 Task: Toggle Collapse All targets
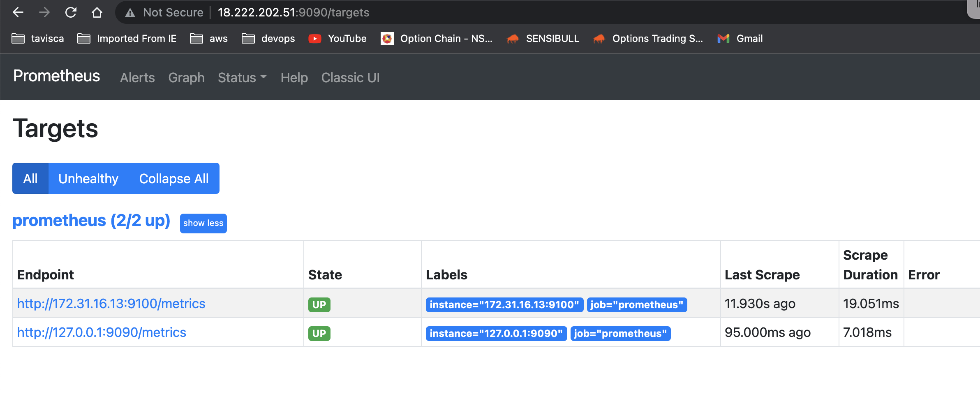click(174, 178)
